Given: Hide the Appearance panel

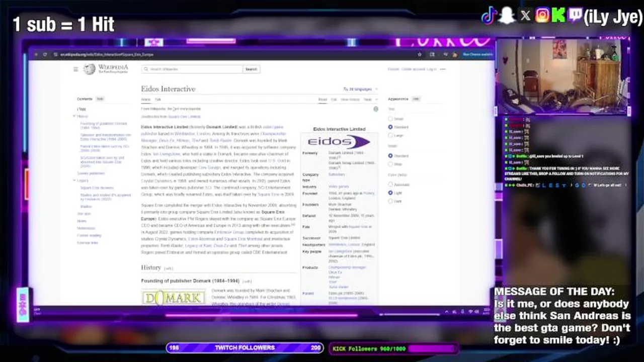Looking at the screenshot, I should pyautogui.click(x=416, y=99).
